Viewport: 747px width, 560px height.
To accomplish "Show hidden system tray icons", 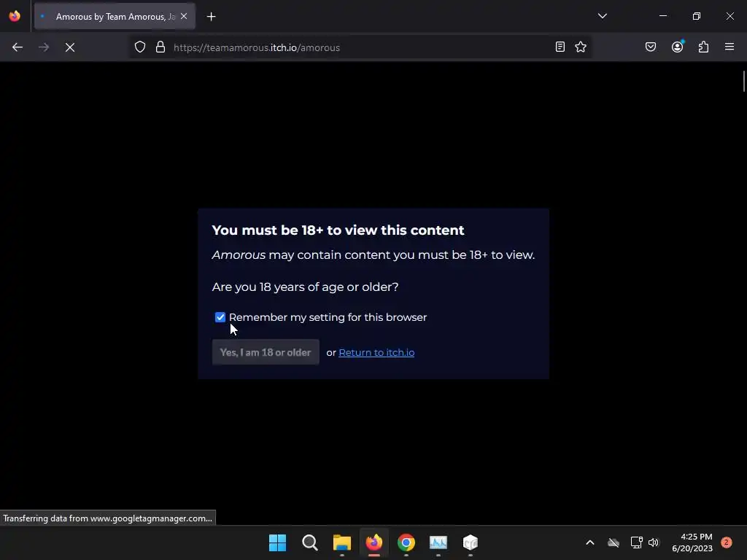I will [x=589, y=542].
